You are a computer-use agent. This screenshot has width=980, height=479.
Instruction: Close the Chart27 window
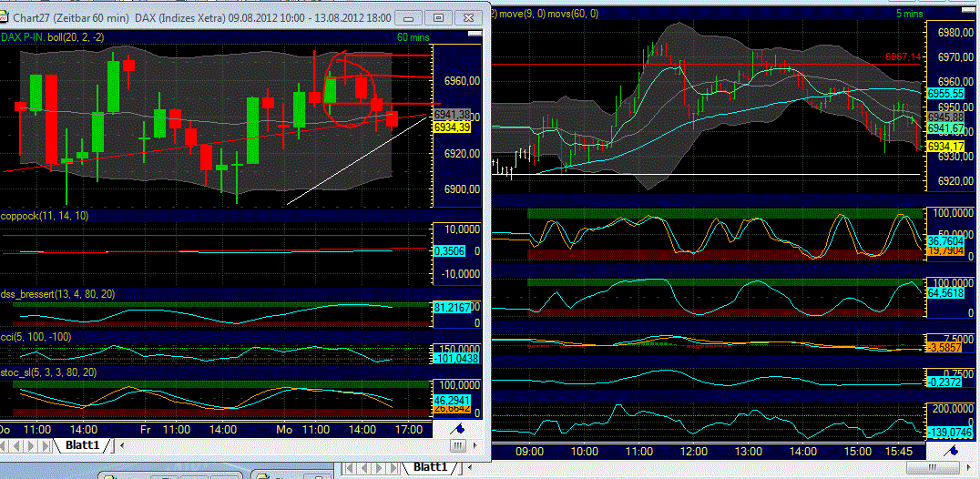[x=469, y=18]
